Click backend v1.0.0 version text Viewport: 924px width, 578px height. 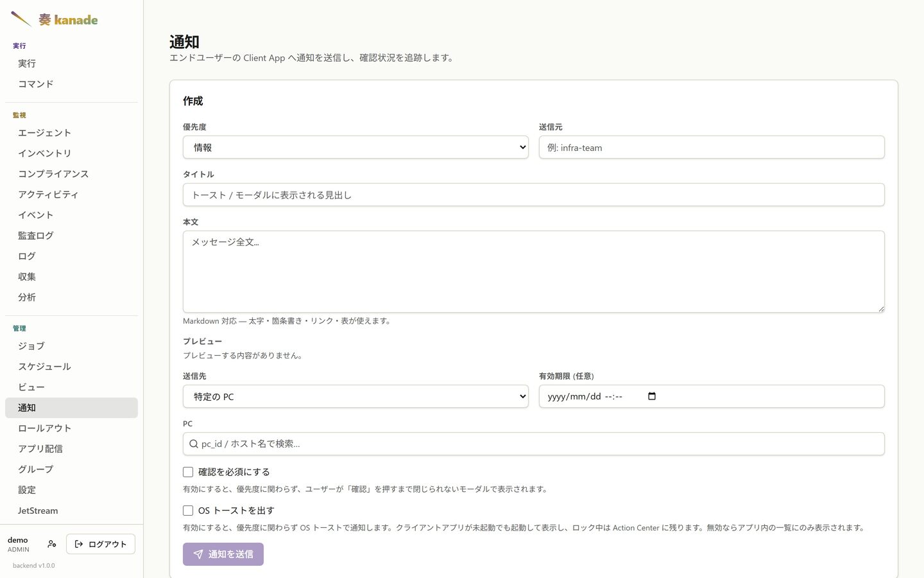coord(34,566)
